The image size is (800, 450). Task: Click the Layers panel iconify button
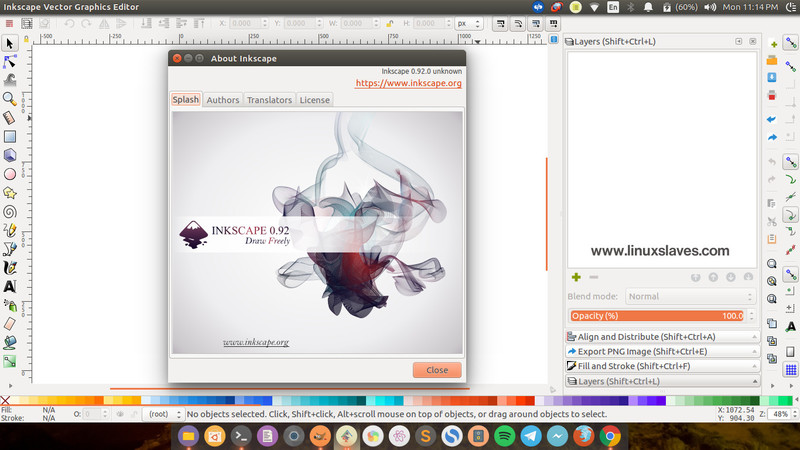point(738,41)
